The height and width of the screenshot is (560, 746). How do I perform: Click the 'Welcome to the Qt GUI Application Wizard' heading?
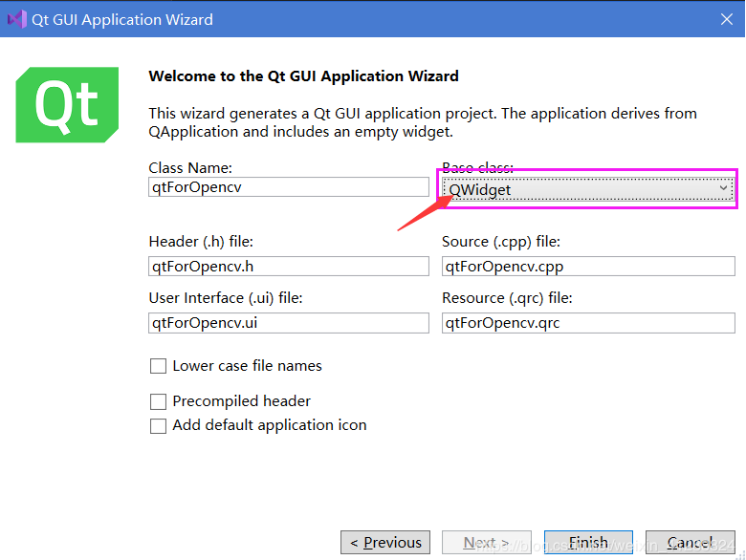tap(303, 76)
